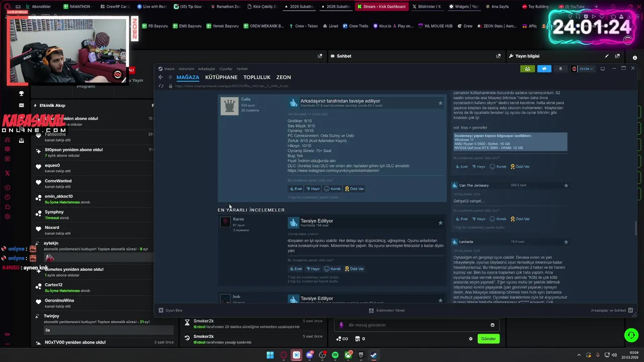Click the Steam page scrollbar thumb
This screenshot has height=362, width=644.
tap(636, 228)
